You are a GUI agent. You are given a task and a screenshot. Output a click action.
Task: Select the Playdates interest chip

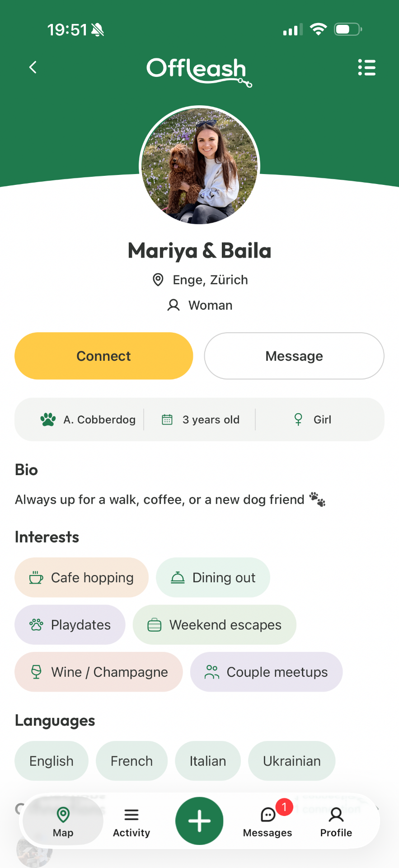(x=70, y=625)
